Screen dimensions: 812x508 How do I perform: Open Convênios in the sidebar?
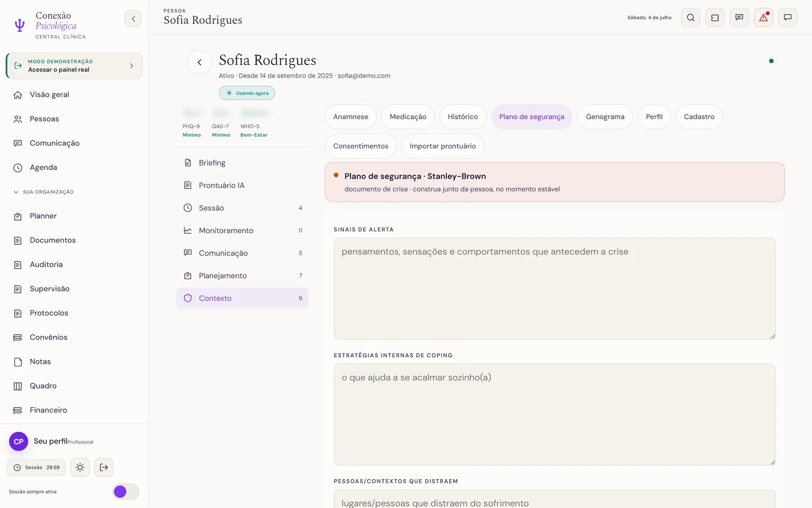pos(74,337)
